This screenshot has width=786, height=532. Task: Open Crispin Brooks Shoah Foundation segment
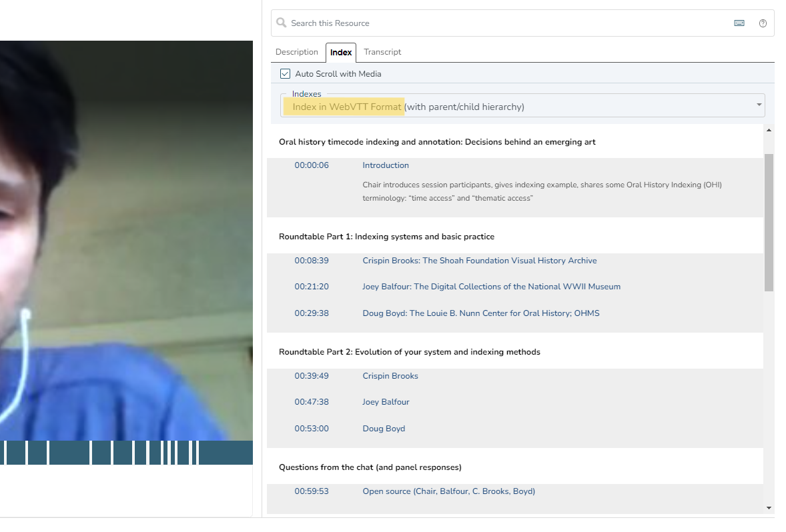point(479,261)
